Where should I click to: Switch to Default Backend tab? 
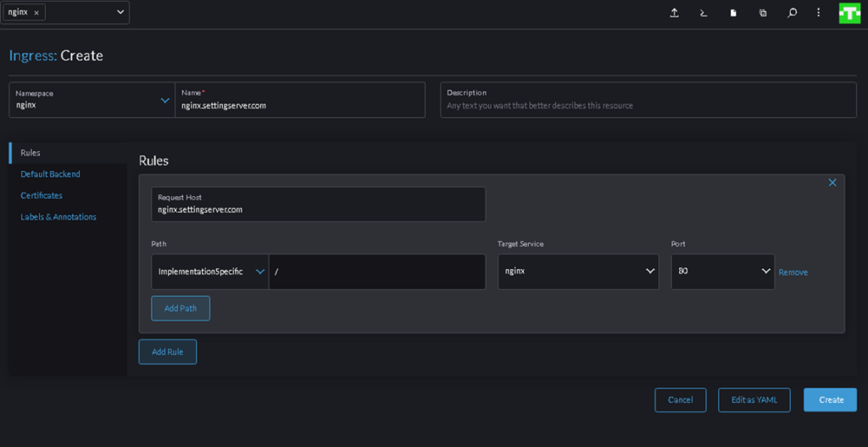[50, 174]
